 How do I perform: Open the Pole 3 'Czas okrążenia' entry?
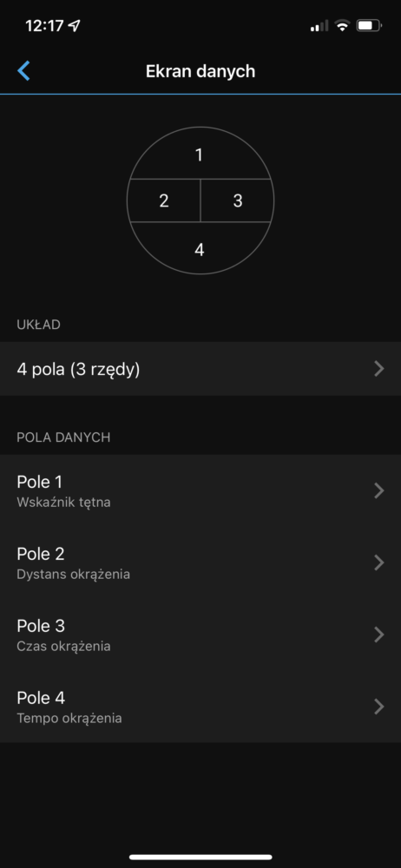[200, 635]
